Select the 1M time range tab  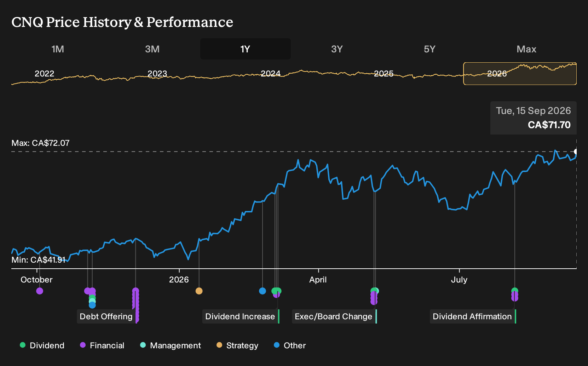pos(58,49)
